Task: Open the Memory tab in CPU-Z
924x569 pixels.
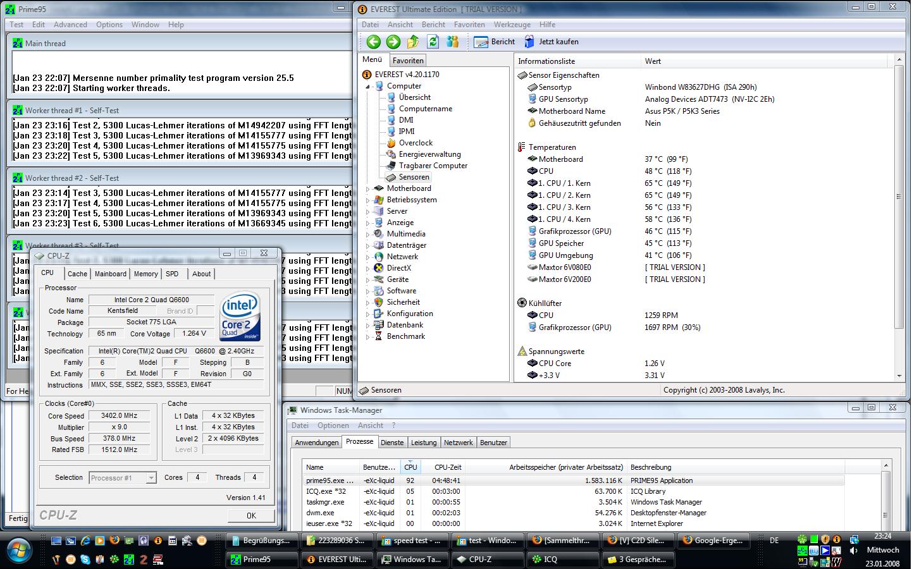Action: (x=145, y=274)
